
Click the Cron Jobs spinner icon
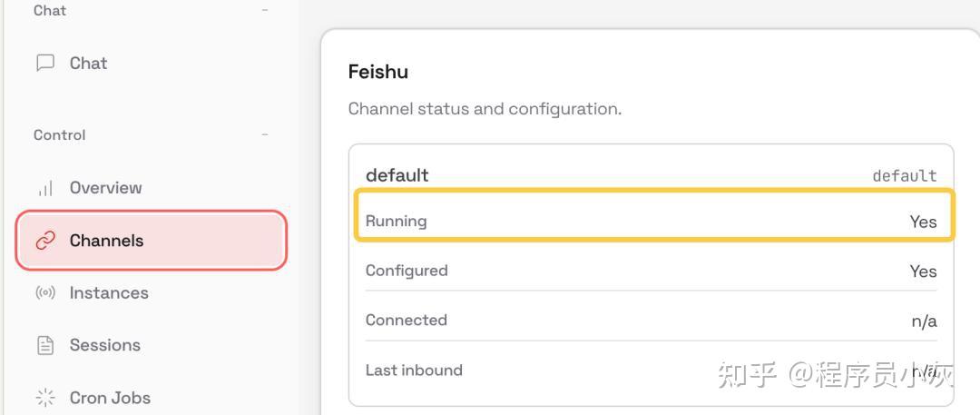pos(44,398)
